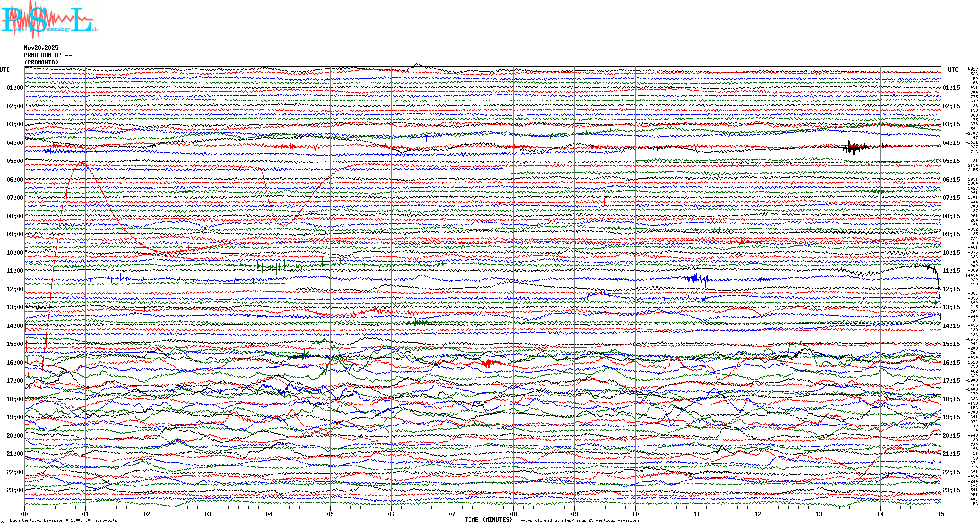Click the (PRAMANTA) station name text
The height and width of the screenshot is (527, 980).
pyautogui.click(x=41, y=62)
